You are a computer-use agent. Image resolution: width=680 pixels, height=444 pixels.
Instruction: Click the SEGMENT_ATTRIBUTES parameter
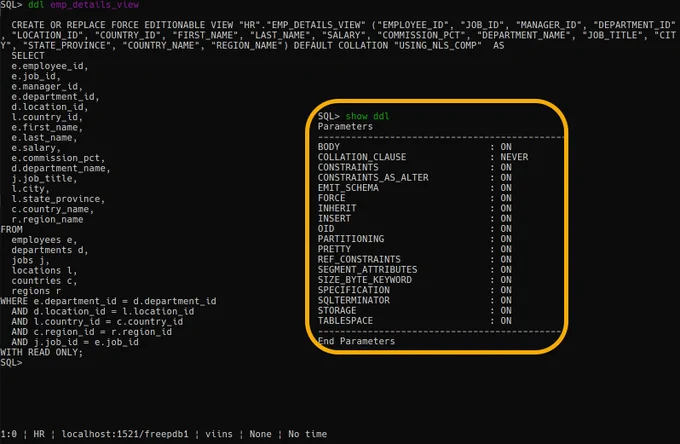[x=367, y=270]
